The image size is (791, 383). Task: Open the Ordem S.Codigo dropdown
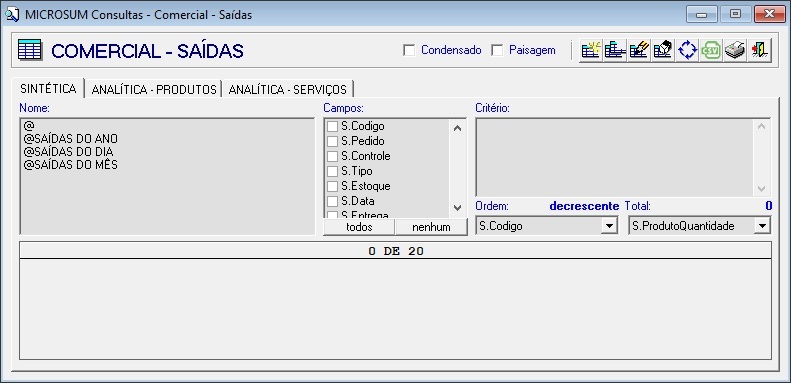(609, 226)
